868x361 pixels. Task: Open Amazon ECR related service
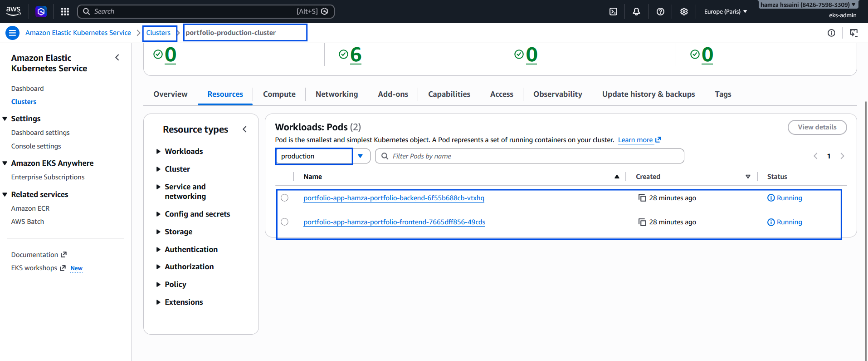30,208
